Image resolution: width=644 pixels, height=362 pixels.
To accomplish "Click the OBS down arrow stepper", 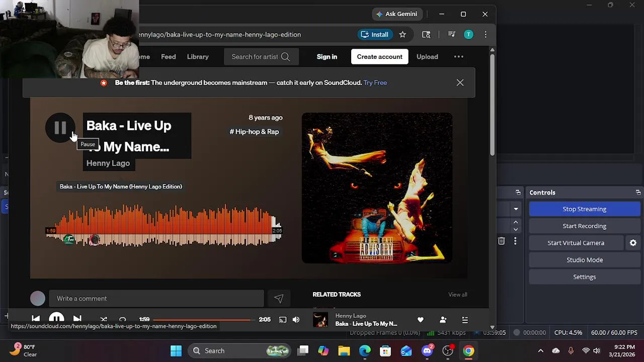I will pyautogui.click(x=516, y=230).
